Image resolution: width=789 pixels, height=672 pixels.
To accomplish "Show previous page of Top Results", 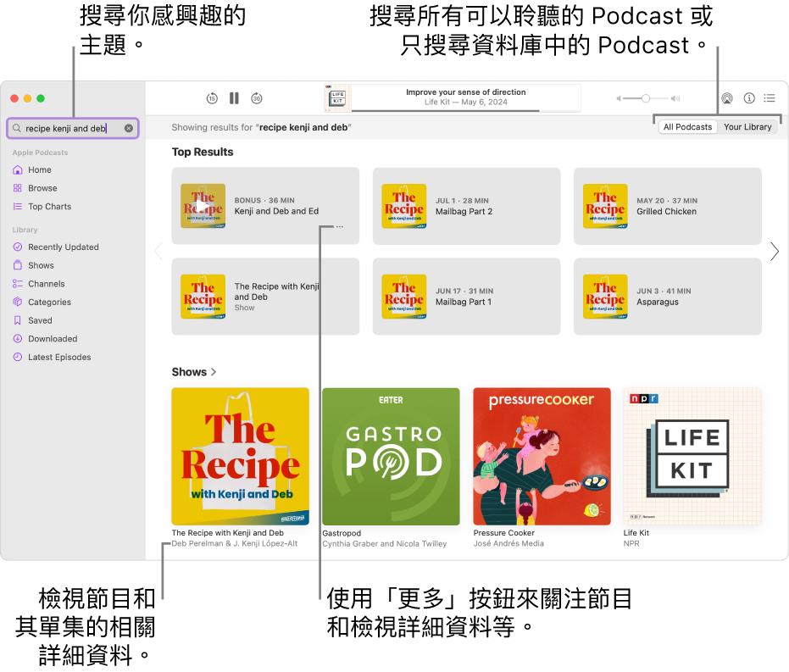I will (x=159, y=251).
